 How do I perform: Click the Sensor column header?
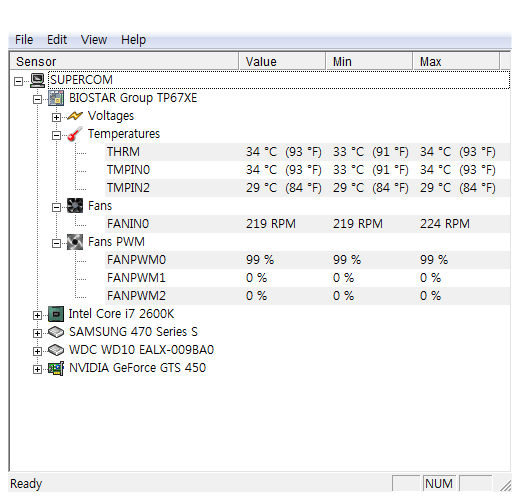124,61
